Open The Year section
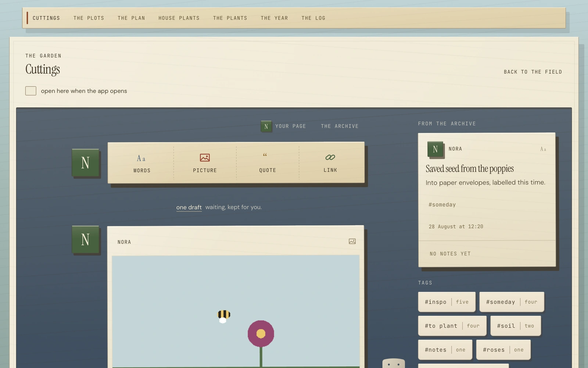Image resolution: width=588 pixels, height=368 pixels. pos(274,18)
